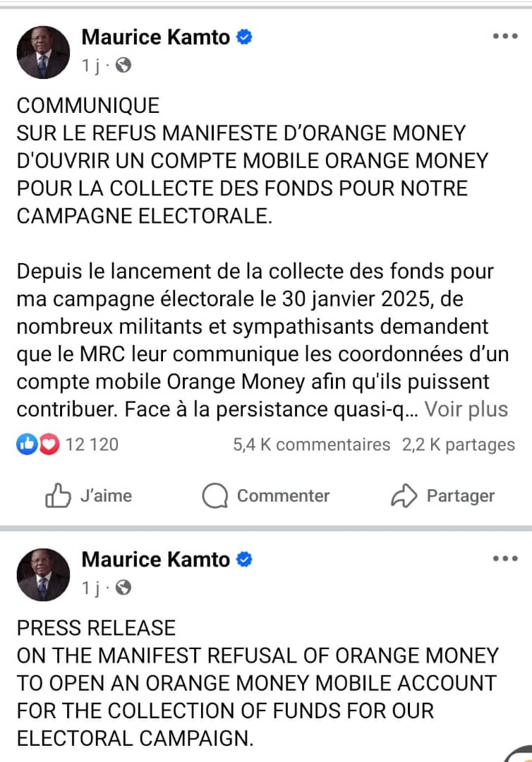Image resolution: width=532 pixels, height=762 pixels.
Task: Click verified badge on first Maurice Kamto post
Action: pyautogui.click(x=244, y=37)
